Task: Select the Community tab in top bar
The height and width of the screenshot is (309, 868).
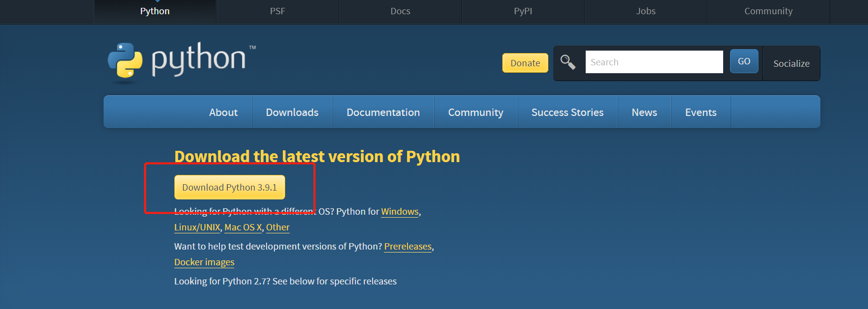Action: pyautogui.click(x=768, y=11)
